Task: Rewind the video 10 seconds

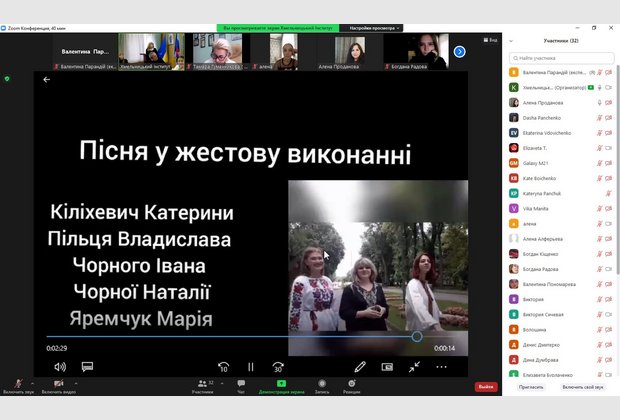Action: tap(223, 367)
